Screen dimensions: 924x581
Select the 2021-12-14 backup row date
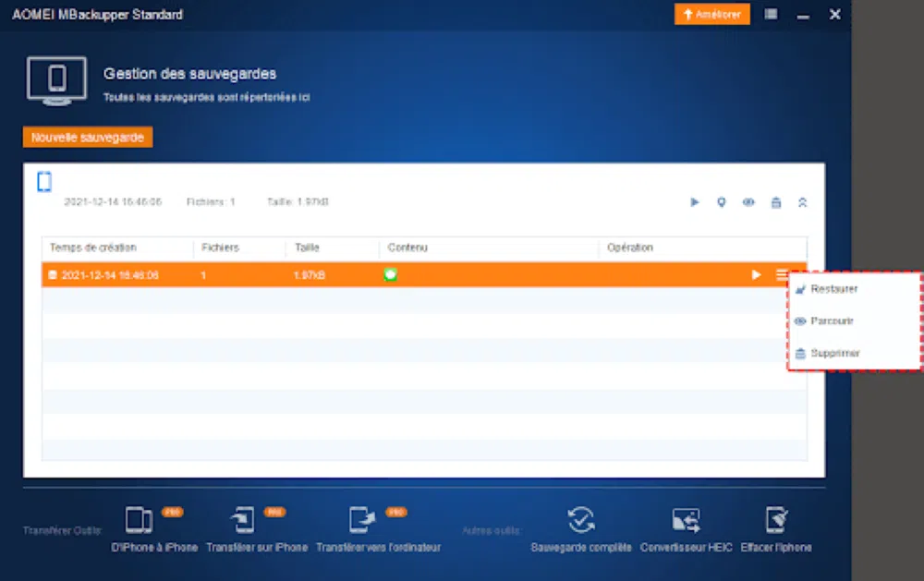click(x=110, y=275)
